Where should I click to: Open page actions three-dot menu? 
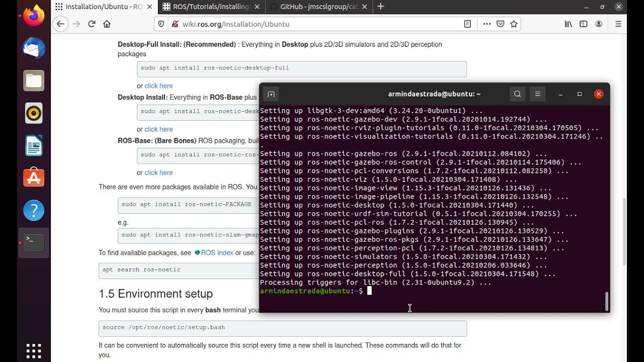(487, 24)
